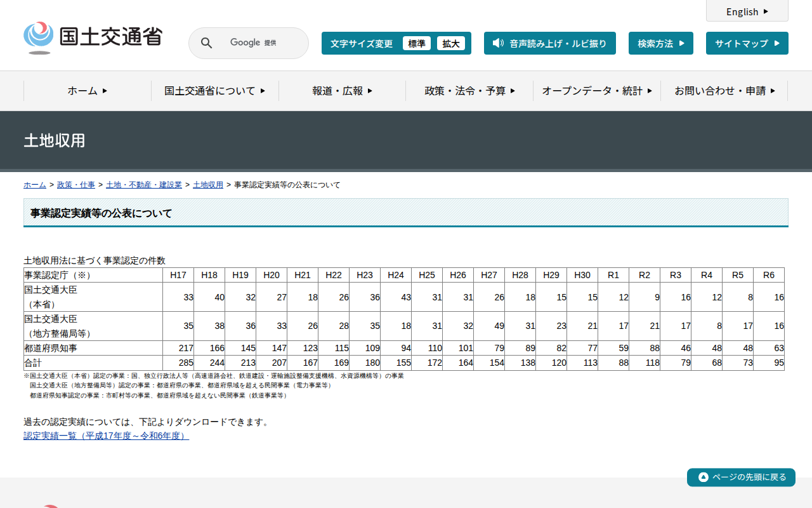Go to 土地収用 breadcrumb link
The width and height of the screenshot is (812, 508).
(x=208, y=185)
